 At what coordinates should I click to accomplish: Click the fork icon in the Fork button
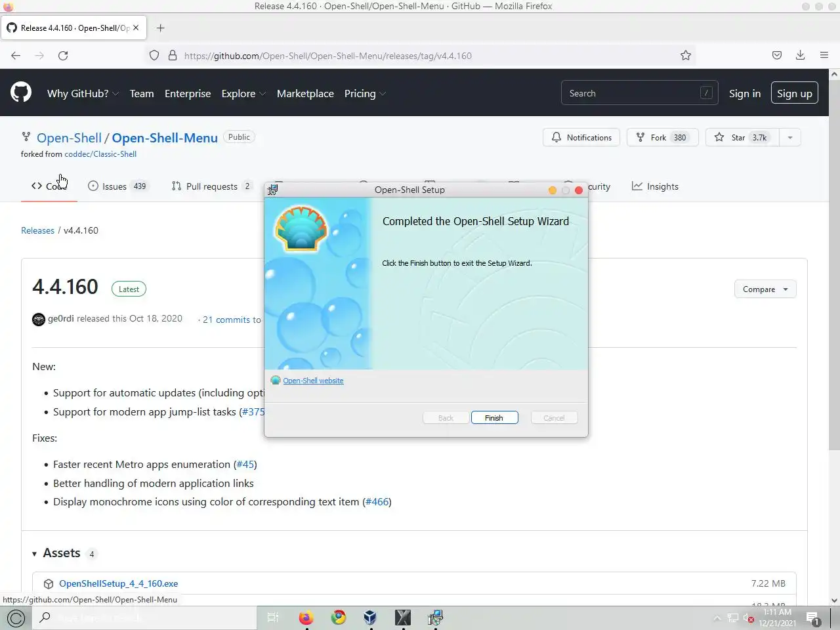[640, 137]
